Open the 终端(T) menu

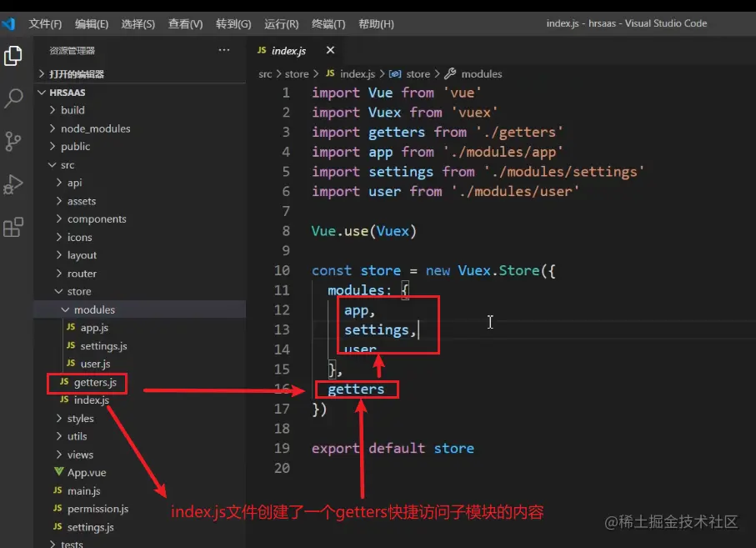coord(328,23)
